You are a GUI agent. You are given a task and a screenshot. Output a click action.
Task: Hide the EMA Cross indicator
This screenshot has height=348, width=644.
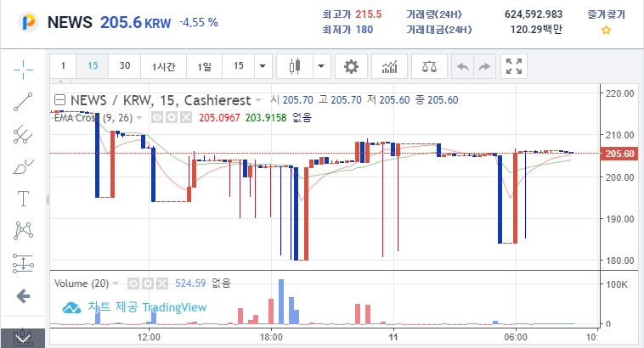point(156,118)
